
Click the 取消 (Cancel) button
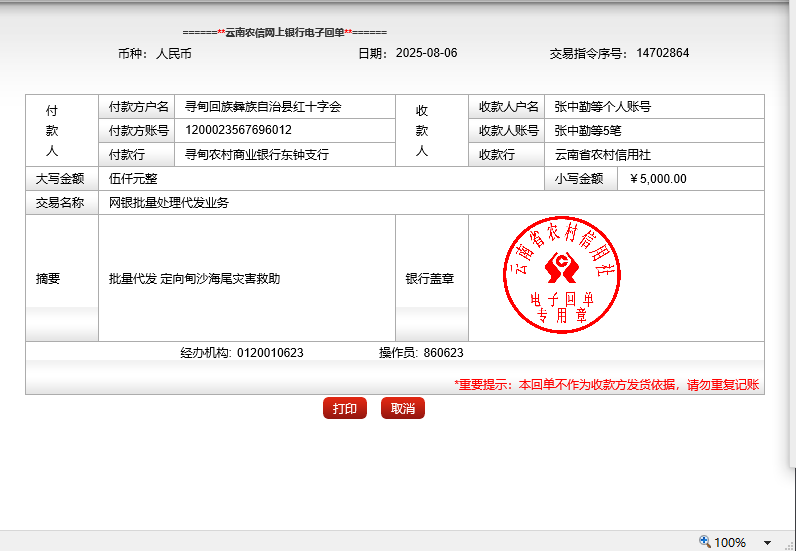(x=403, y=409)
